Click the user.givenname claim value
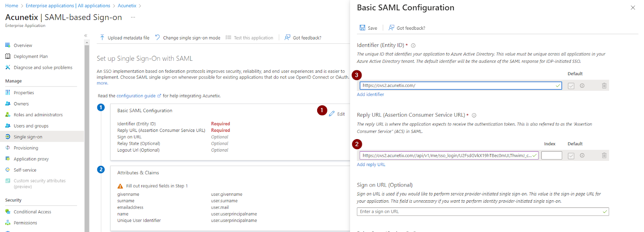 click(x=227, y=194)
